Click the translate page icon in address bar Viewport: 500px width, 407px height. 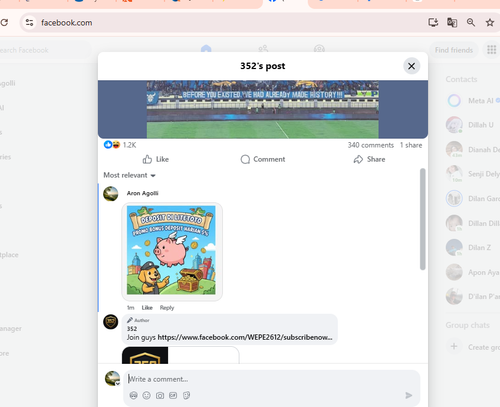tap(452, 23)
